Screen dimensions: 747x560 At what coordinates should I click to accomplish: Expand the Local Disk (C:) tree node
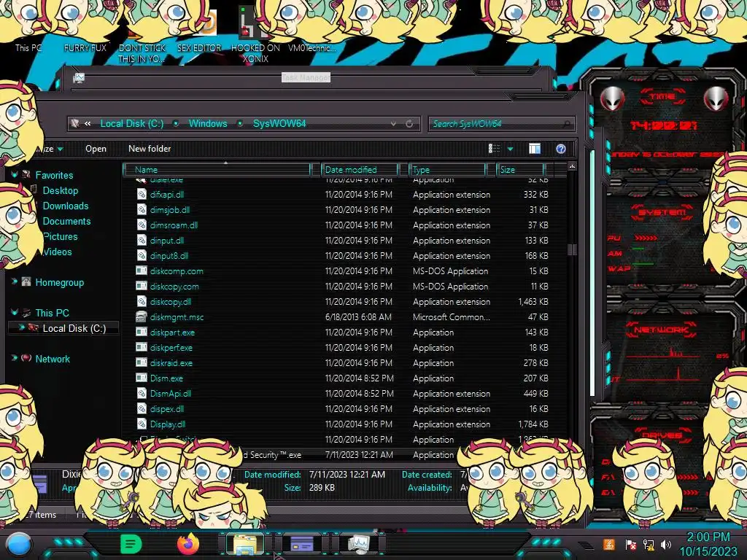click(x=21, y=327)
